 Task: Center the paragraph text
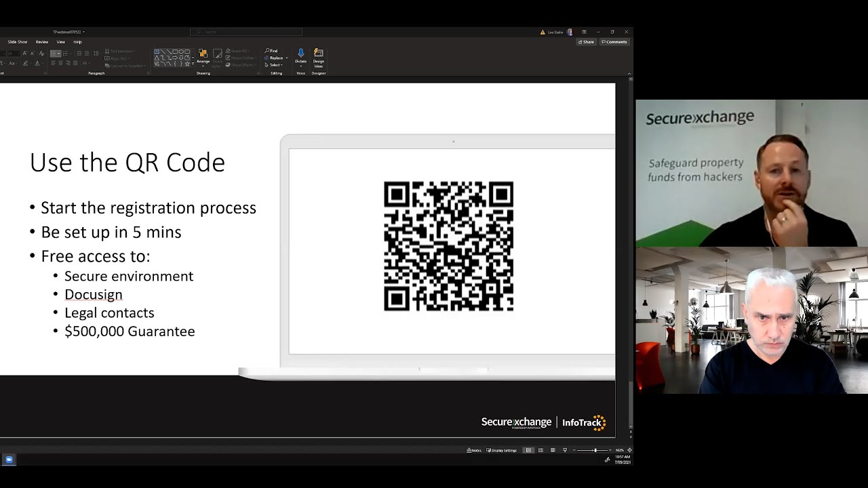pos(60,63)
